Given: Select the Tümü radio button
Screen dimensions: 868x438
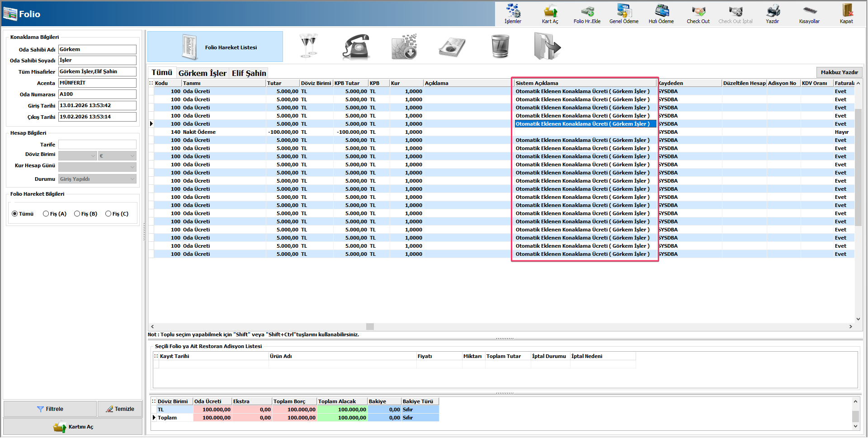Looking at the screenshot, I should [15, 214].
